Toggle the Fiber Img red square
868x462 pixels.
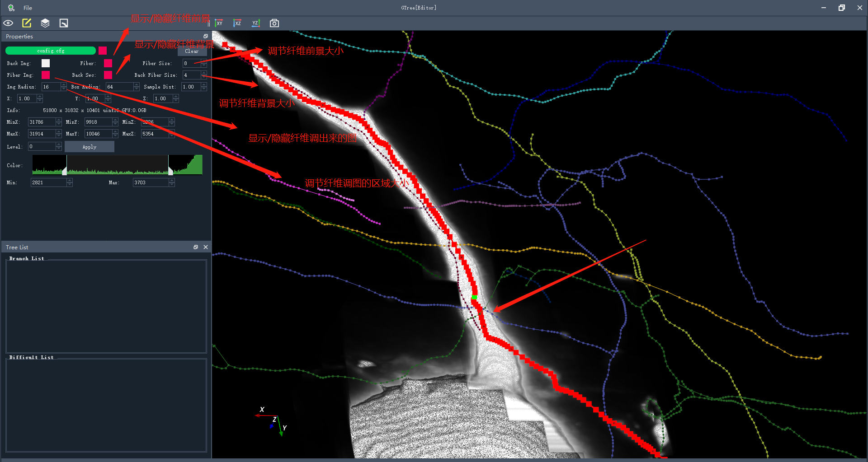(x=46, y=75)
